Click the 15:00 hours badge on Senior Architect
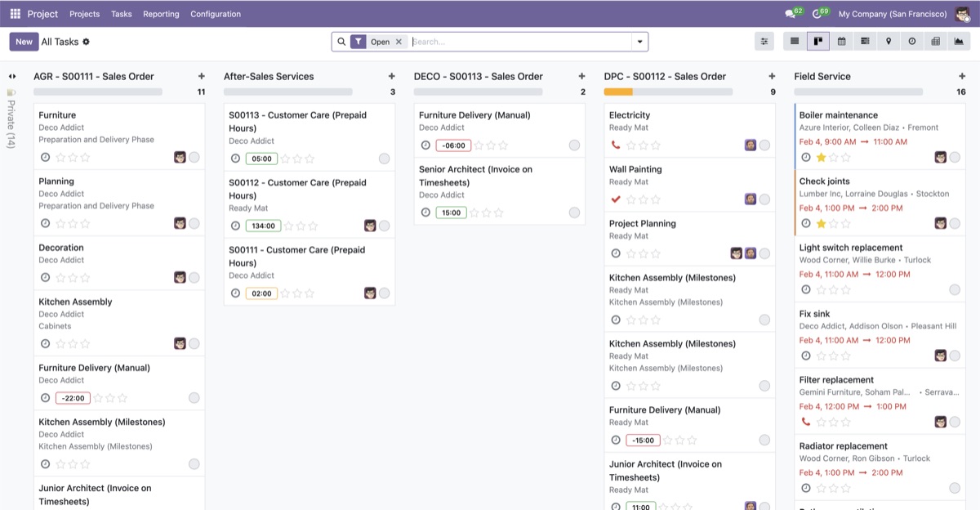 click(452, 212)
